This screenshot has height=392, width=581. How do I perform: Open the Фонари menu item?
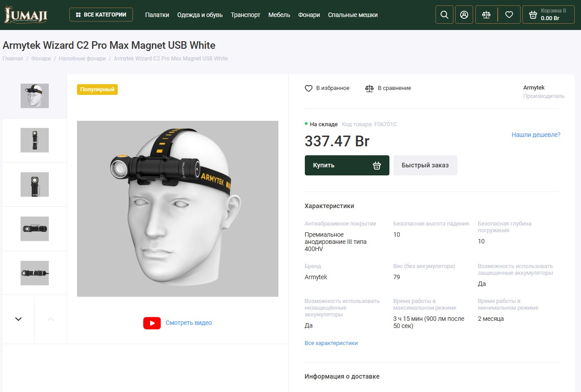(309, 15)
